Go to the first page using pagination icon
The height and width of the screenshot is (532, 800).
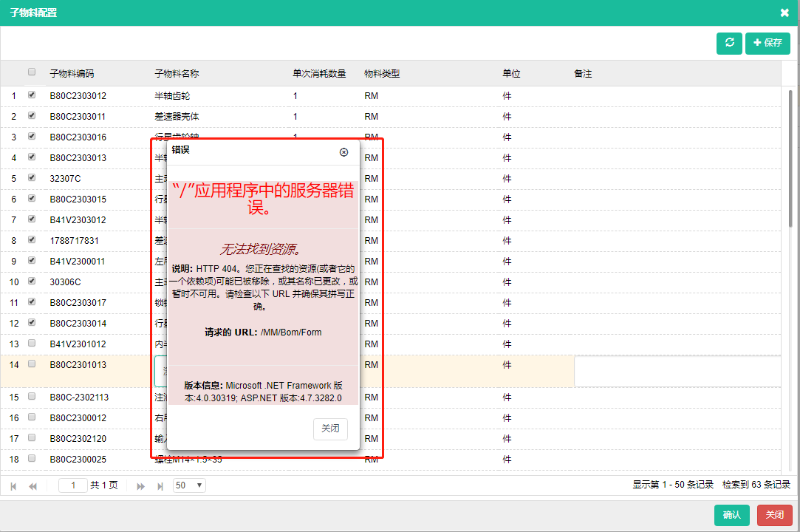[x=12, y=485]
